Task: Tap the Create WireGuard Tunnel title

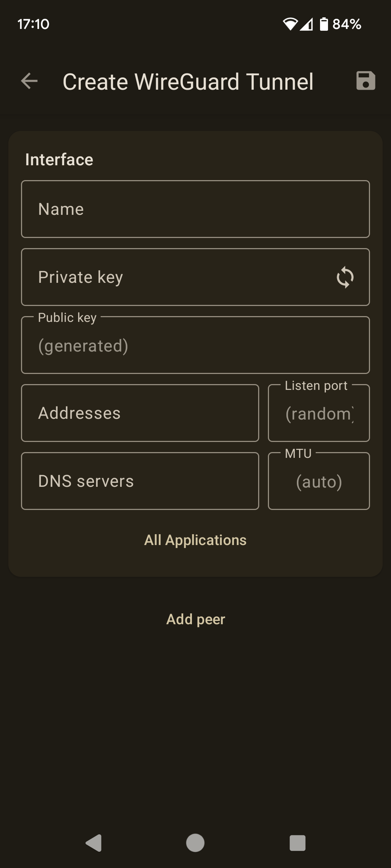Action: (188, 81)
